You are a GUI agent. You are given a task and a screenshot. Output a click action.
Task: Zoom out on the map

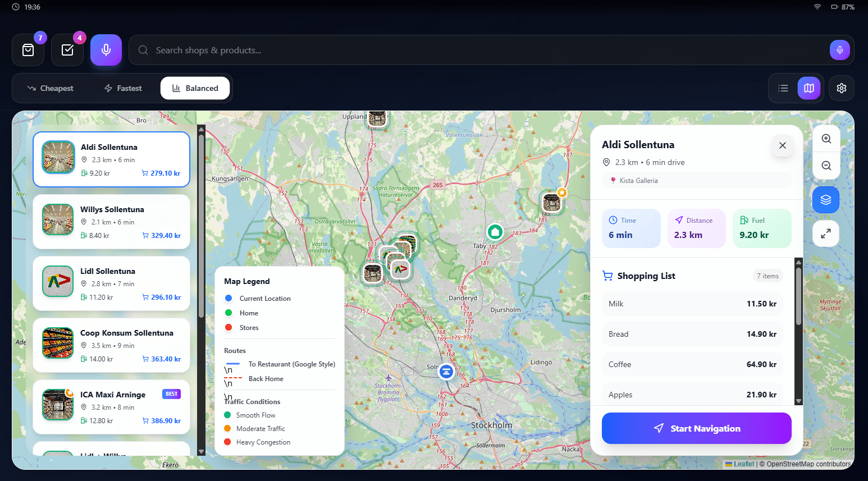[826, 166]
